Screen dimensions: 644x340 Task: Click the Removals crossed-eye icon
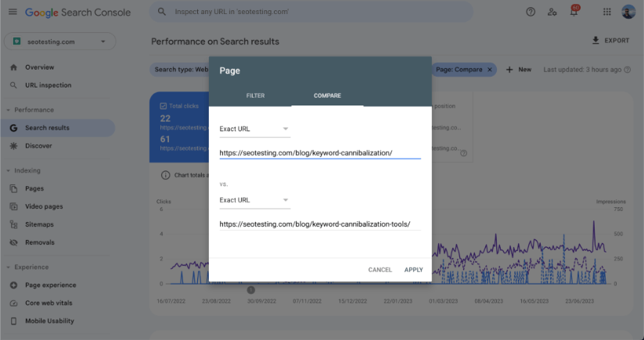click(13, 242)
